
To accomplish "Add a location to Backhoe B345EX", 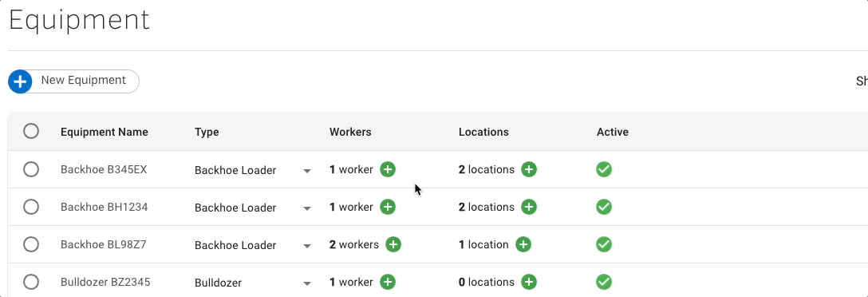I will pos(529,169).
